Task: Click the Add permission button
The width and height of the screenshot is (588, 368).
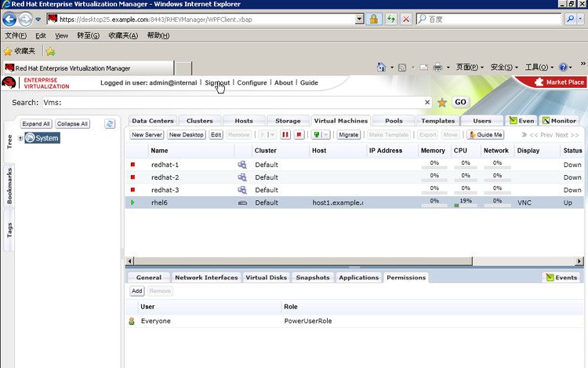Action: tap(137, 291)
